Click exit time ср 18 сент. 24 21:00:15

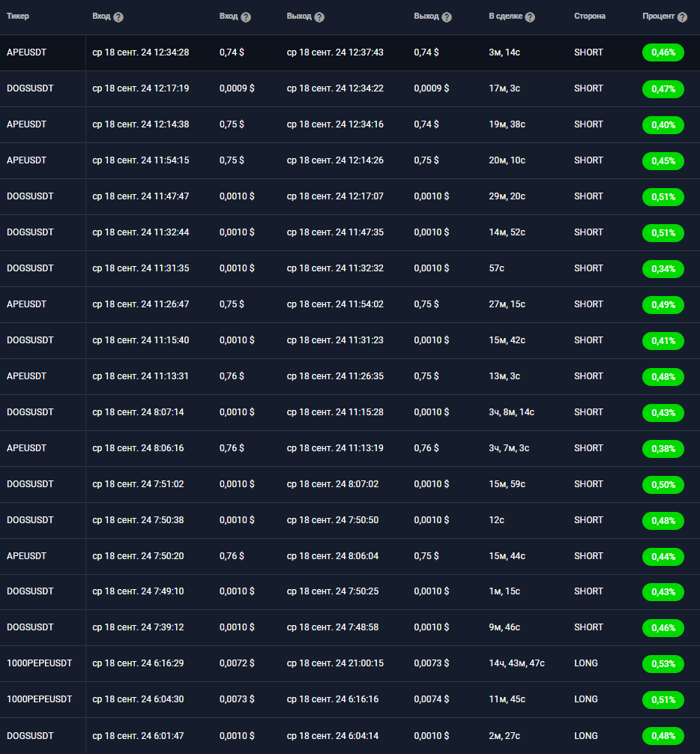[x=335, y=663]
